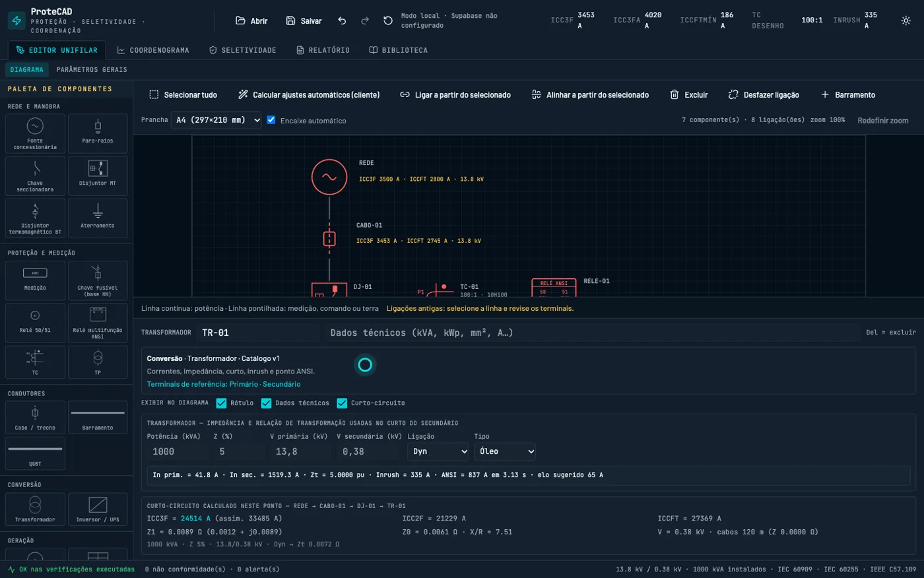Add a Fonte concessionária component
924x578 pixels.
point(35,133)
